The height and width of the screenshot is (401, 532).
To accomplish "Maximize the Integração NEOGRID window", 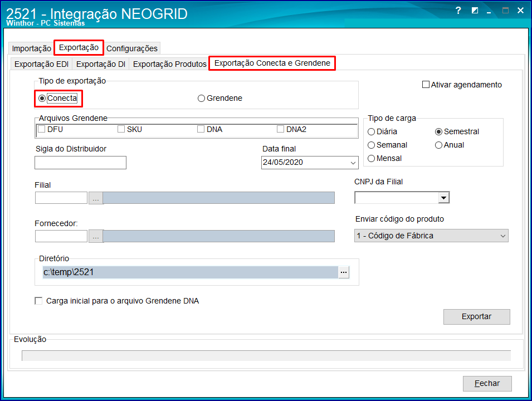I will coord(505,11).
